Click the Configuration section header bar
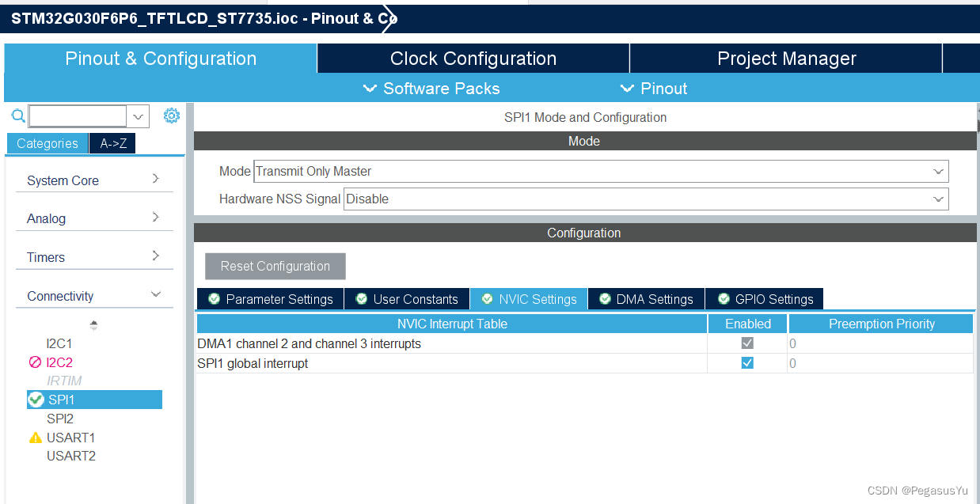The width and height of the screenshot is (980, 504). click(x=585, y=233)
